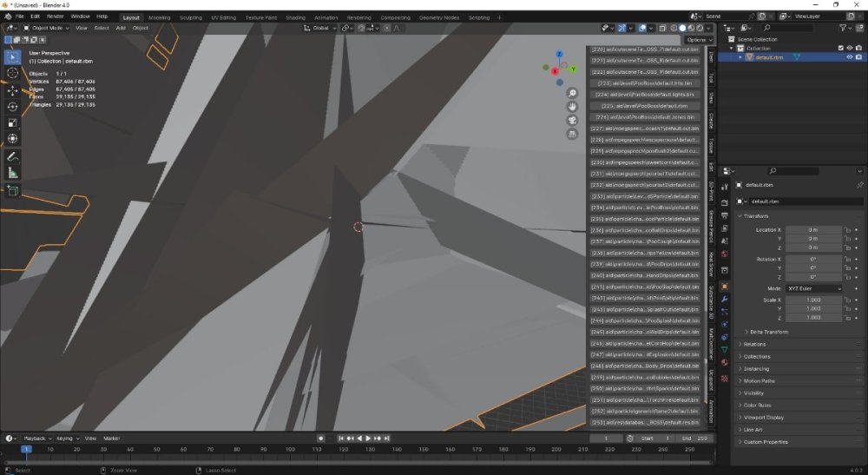Switch perspective/orthographic with grid icon
The image size is (868, 475).
pos(572,134)
